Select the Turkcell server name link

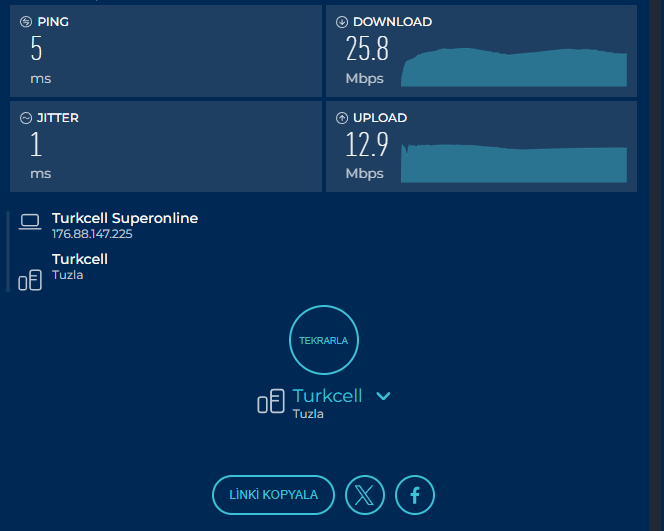coord(327,396)
